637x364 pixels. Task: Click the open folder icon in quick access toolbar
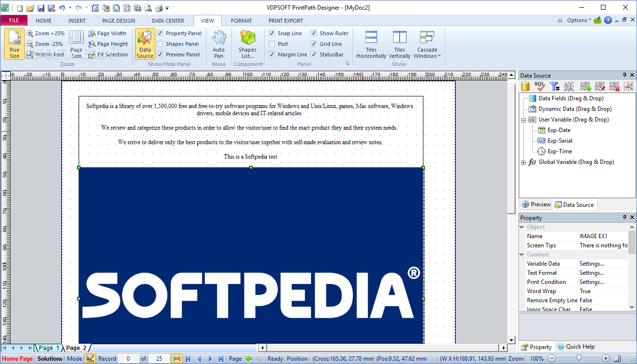click(30, 8)
